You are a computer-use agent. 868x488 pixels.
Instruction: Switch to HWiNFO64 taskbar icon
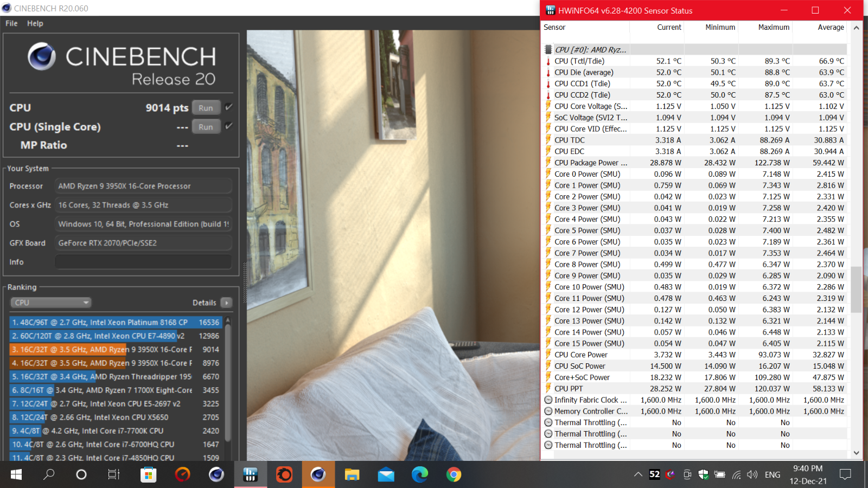click(250, 474)
